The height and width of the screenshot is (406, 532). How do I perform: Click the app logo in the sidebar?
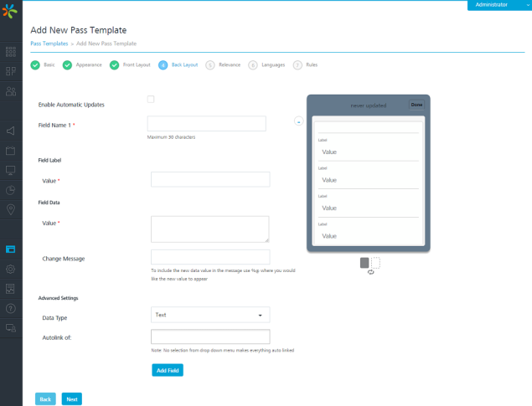click(x=11, y=12)
